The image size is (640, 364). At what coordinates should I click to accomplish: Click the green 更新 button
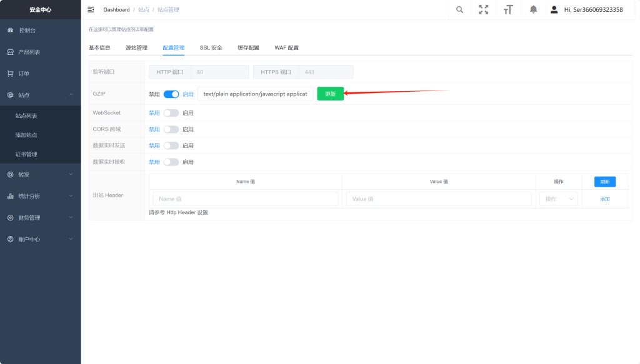pos(330,94)
